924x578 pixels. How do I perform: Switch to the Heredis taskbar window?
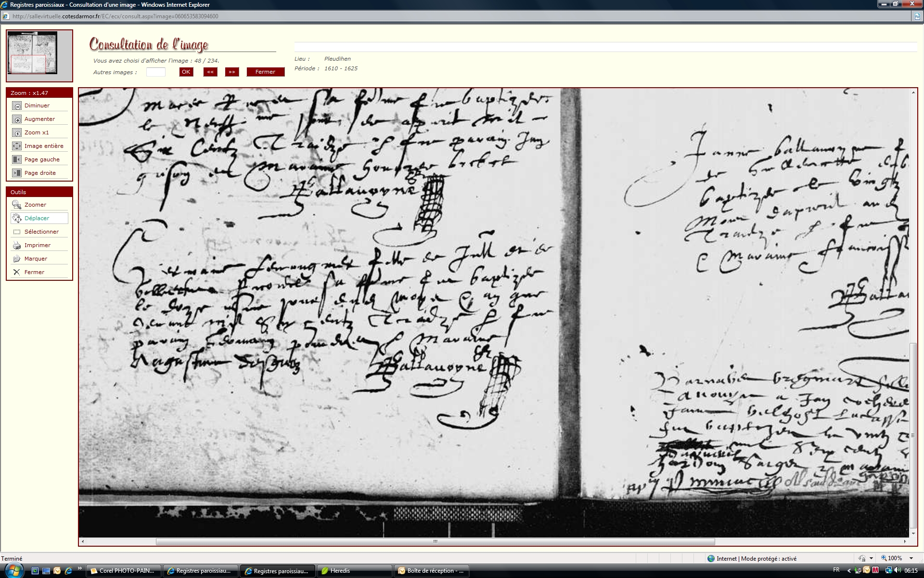pos(354,571)
